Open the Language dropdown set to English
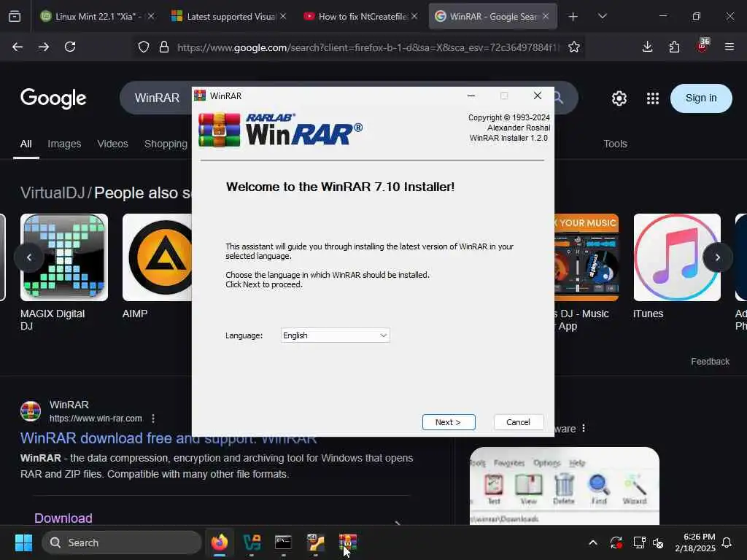This screenshot has height=560, width=747. (x=335, y=335)
